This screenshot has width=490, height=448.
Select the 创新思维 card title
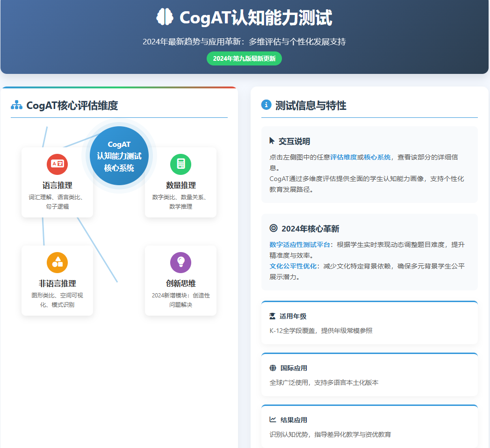(x=180, y=283)
